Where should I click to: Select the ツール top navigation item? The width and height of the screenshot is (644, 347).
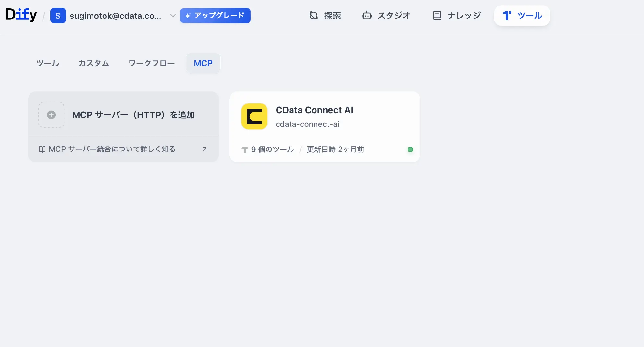tap(522, 16)
